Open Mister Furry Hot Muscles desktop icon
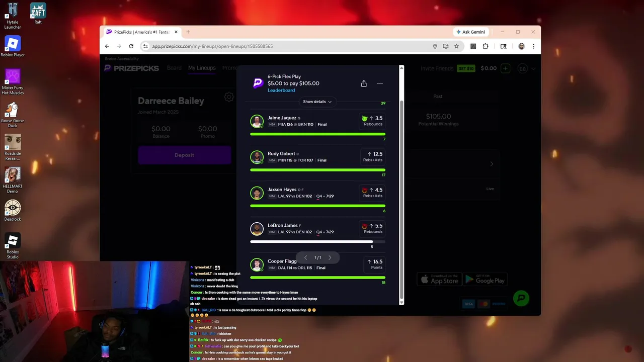The image size is (644, 362). [13, 82]
